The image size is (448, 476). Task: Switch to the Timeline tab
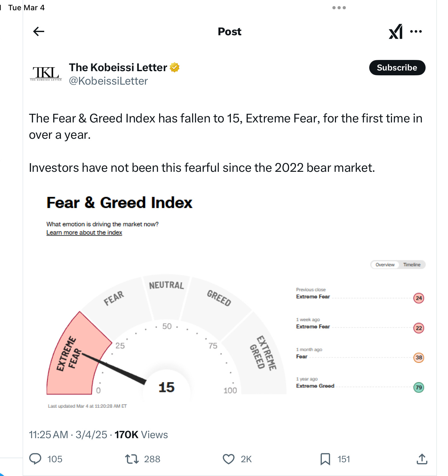pyautogui.click(x=411, y=265)
